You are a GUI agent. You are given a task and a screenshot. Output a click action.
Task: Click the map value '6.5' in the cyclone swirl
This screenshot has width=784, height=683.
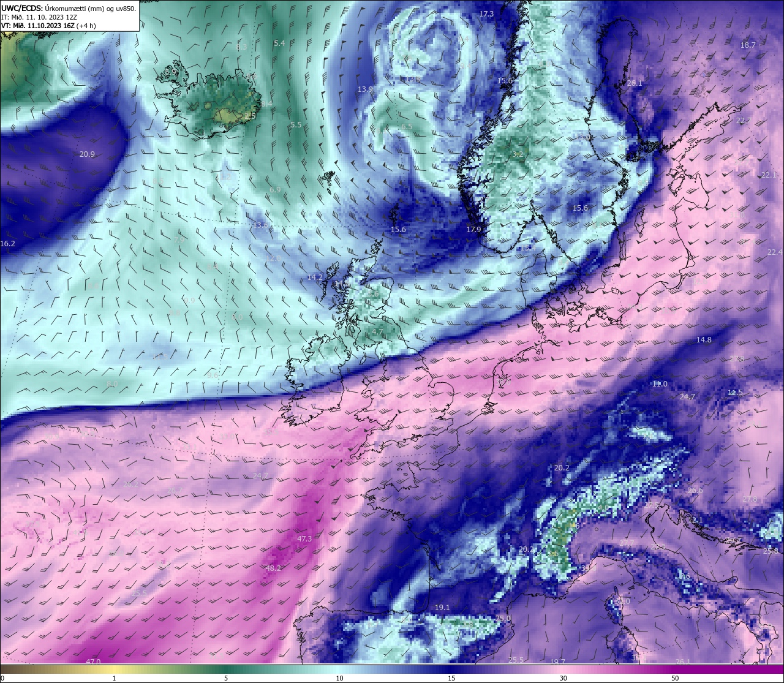(x=407, y=126)
